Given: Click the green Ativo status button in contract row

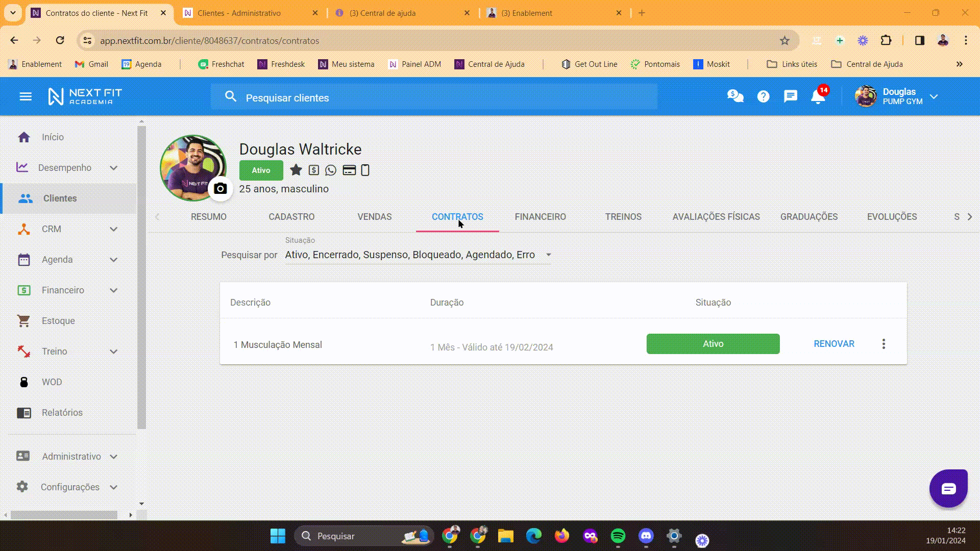Looking at the screenshot, I should [x=713, y=344].
